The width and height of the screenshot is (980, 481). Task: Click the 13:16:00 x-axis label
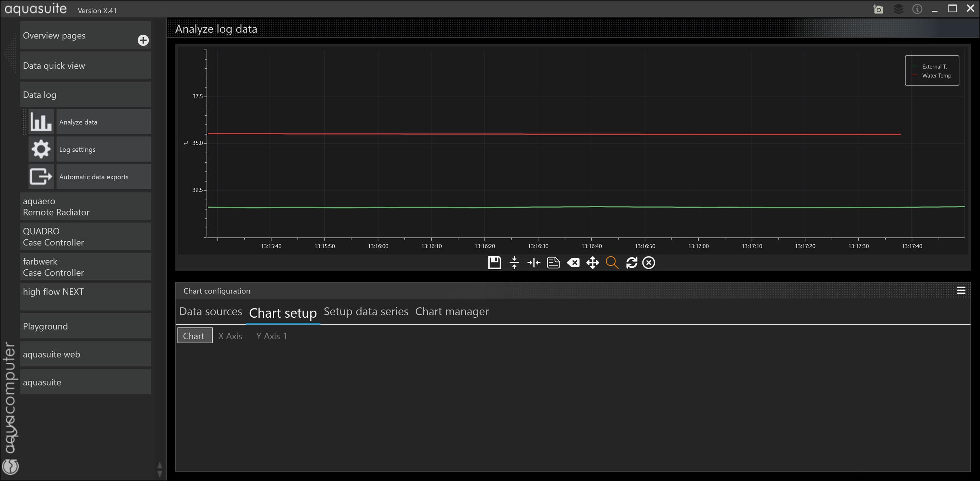click(x=378, y=246)
